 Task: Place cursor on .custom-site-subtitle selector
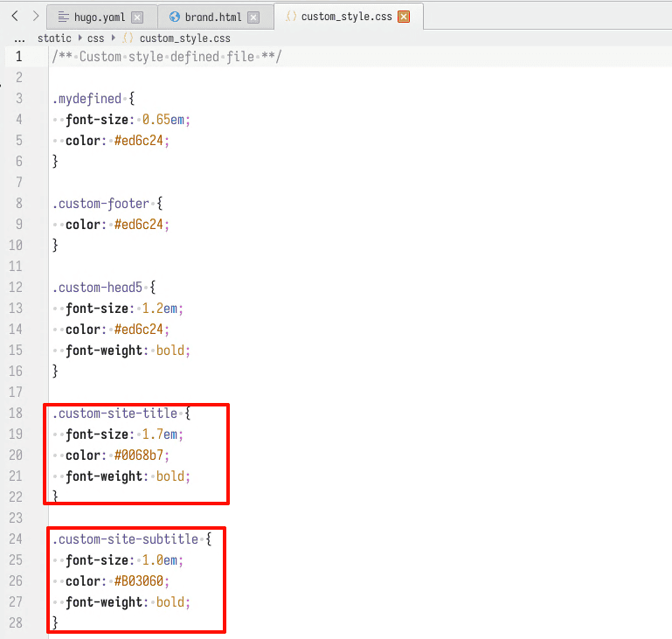[125, 539]
